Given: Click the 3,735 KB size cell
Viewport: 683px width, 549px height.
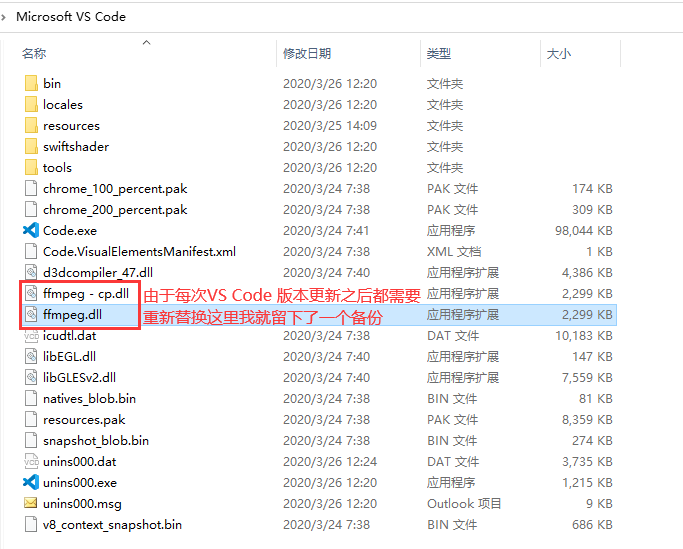Looking at the screenshot, I should (587, 461).
